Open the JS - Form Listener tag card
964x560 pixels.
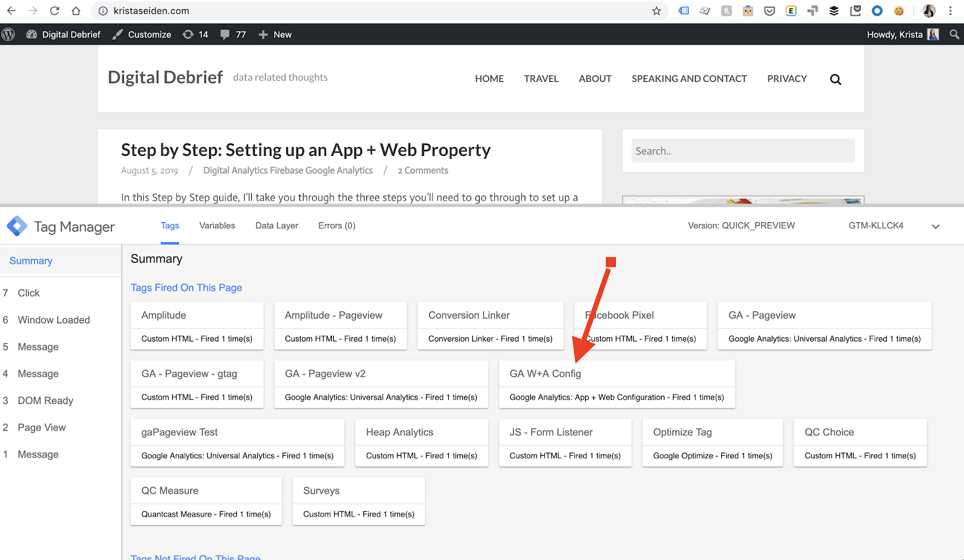(x=565, y=443)
